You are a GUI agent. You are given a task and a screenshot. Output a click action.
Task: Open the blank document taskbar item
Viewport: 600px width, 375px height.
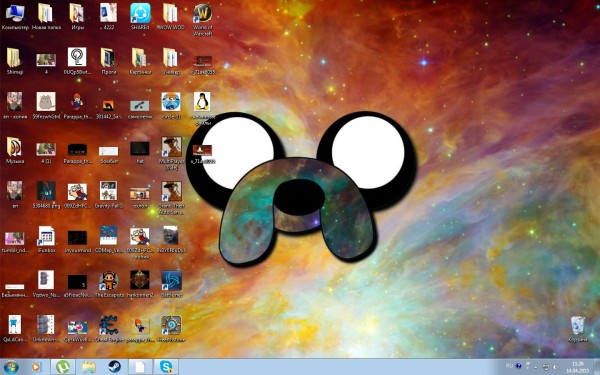click(x=140, y=367)
